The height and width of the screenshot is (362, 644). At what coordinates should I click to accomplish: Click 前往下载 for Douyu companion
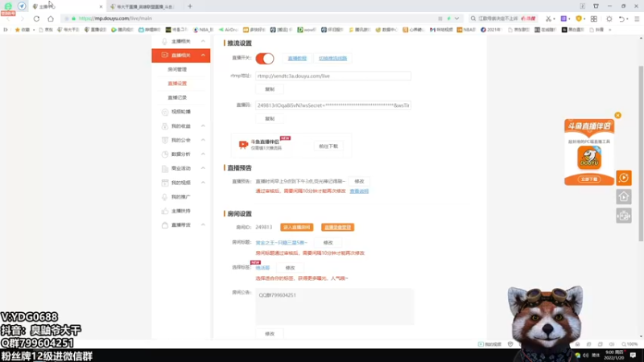[x=328, y=146]
